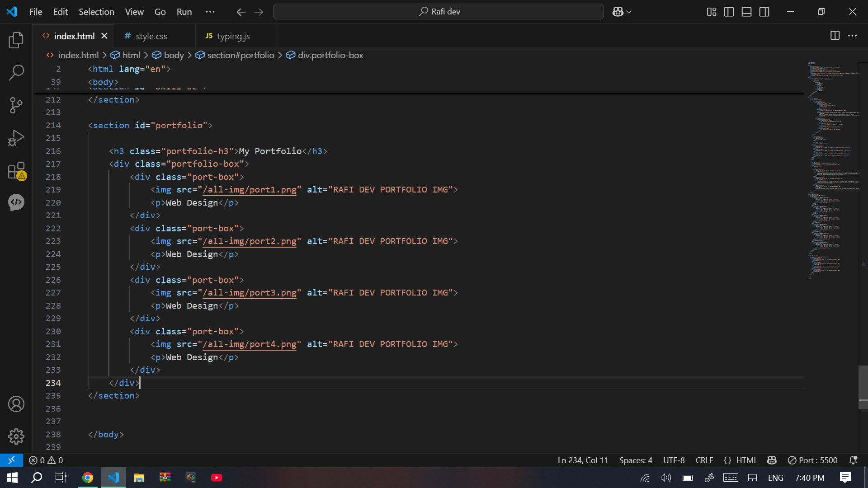This screenshot has width=868, height=488.
Task: Close the index.html tab
Action: click(x=104, y=36)
